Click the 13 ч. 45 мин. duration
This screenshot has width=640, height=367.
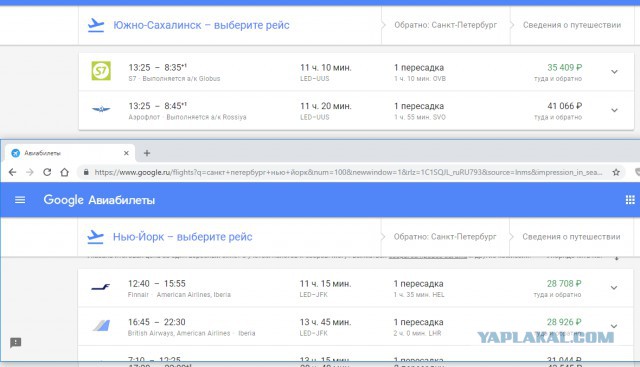325,322
